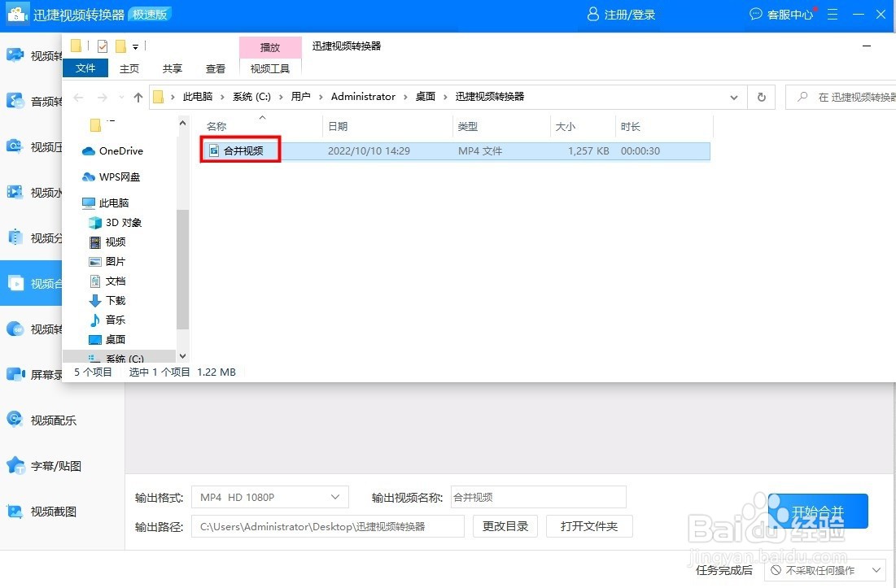The image size is (896, 588).
Task: Switch to the 视频工具 ribbon tab
Action: pyautogui.click(x=270, y=68)
